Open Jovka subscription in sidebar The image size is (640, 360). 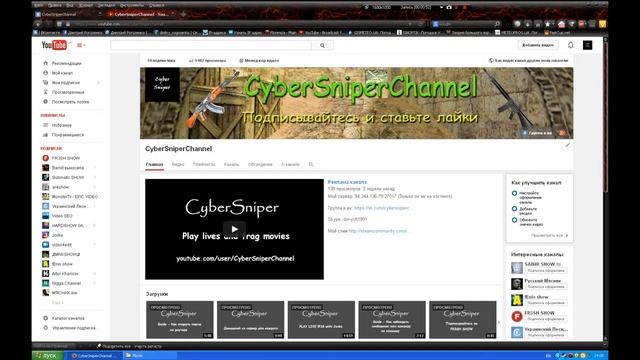57,235
